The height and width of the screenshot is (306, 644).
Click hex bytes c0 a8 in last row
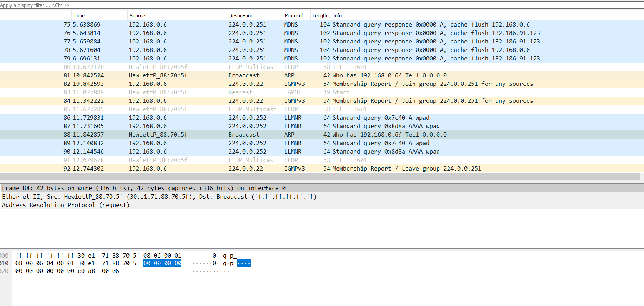(x=87, y=271)
